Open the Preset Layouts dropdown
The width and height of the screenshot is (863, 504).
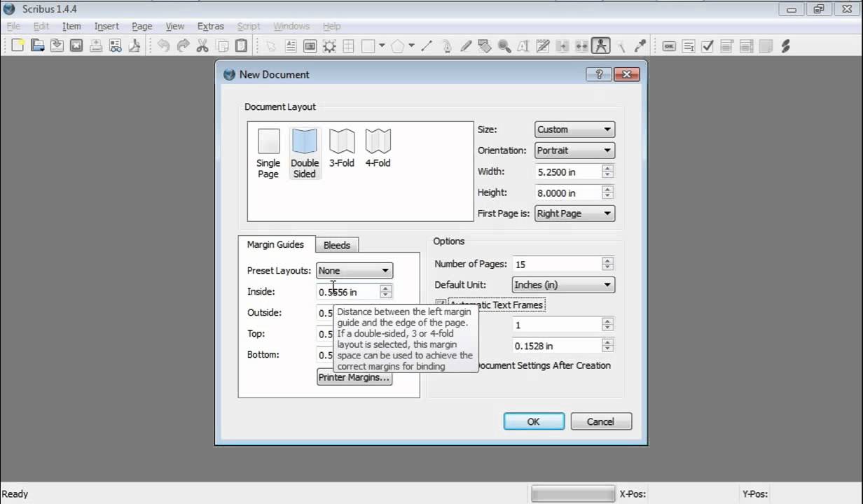[354, 270]
